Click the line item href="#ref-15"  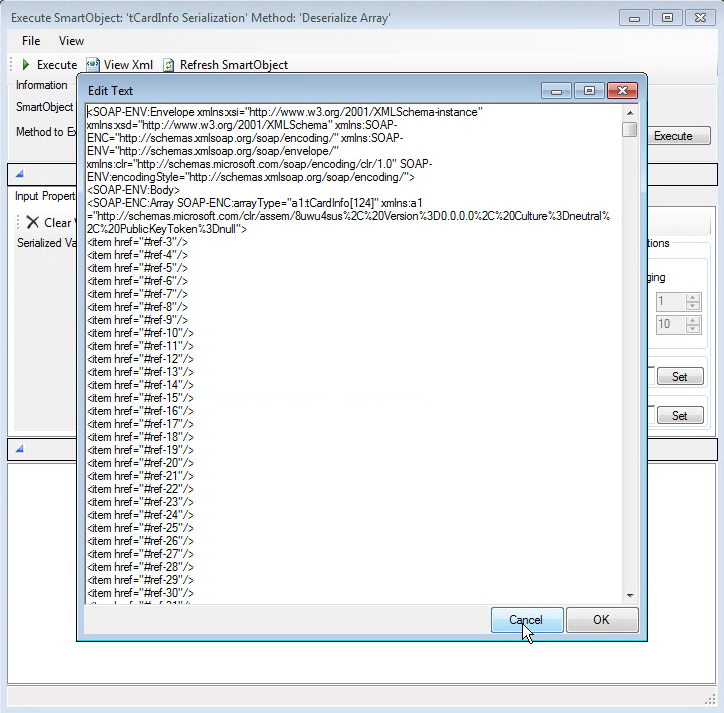click(x=140, y=398)
